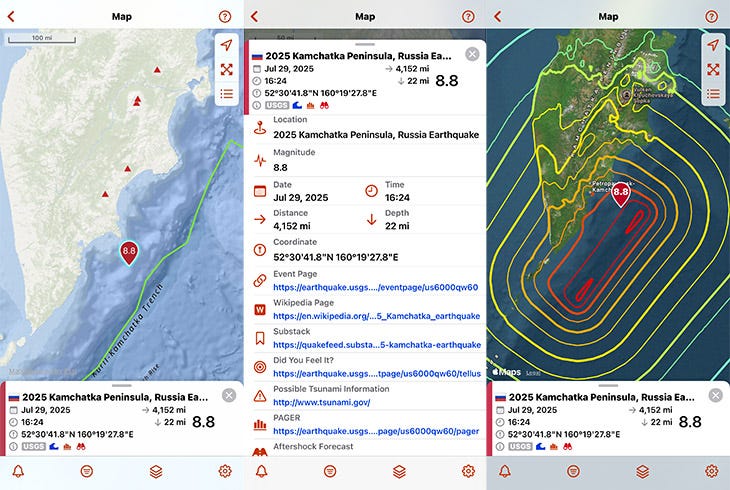730x490 pixels.
Task: Tap the Coordinate 52°30'41.8"N value in details
Action: click(x=335, y=257)
